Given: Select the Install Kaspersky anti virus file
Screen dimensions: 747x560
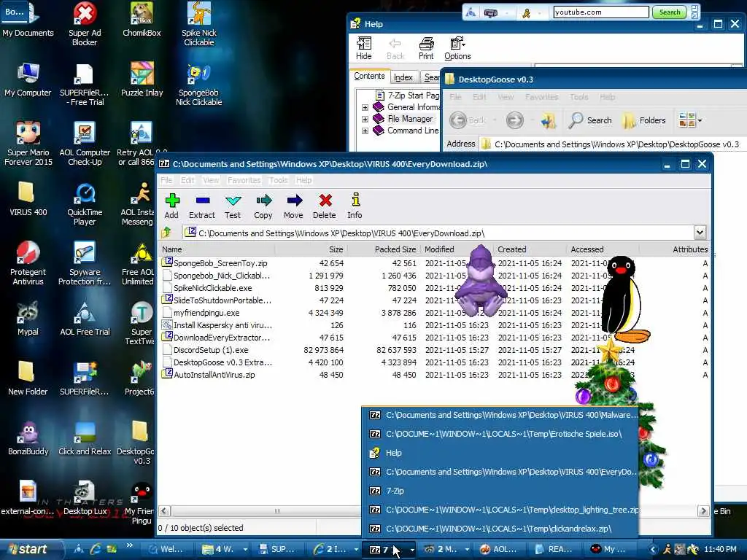Looking at the screenshot, I should tap(222, 324).
